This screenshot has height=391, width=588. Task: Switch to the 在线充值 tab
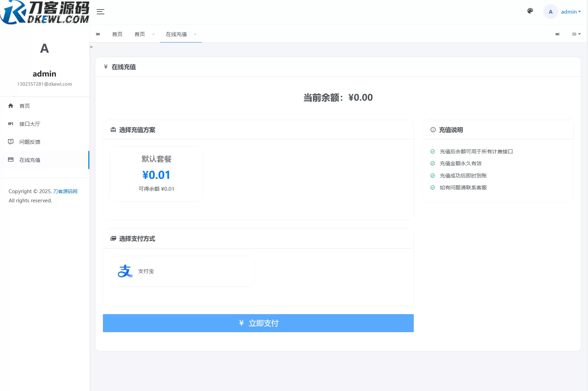[x=176, y=34]
